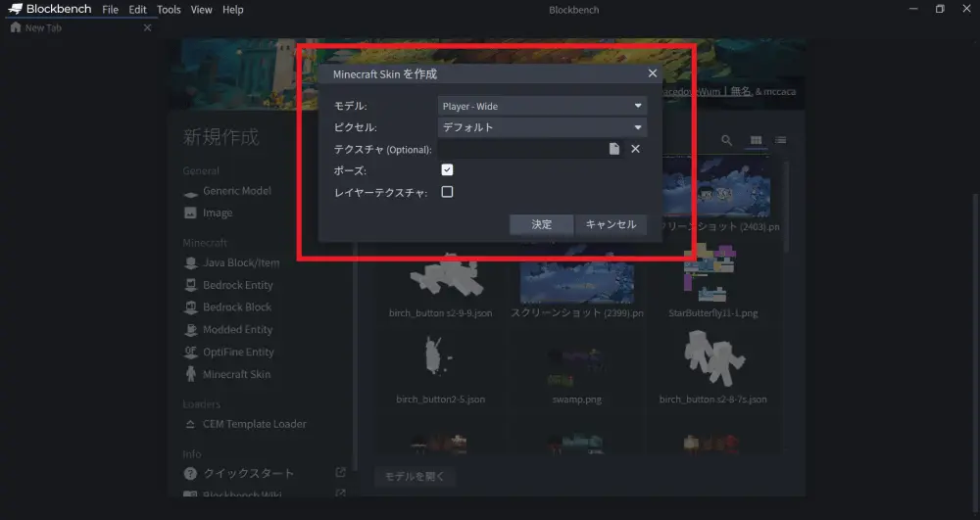The width and height of the screenshot is (980, 520).
Task: Click the テクスチャ optional input field
Action: point(519,149)
